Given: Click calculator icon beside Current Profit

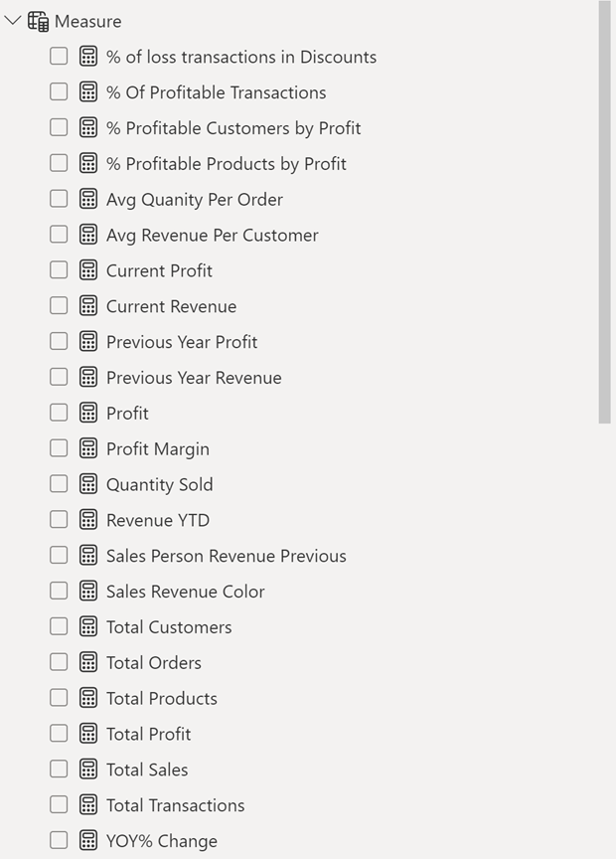Looking at the screenshot, I should pyautogui.click(x=88, y=270).
